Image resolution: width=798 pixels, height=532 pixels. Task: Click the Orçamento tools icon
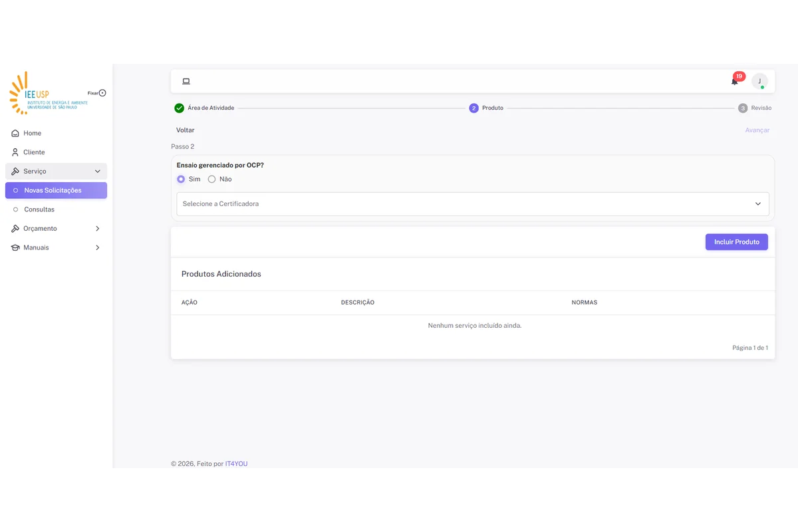pos(15,228)
